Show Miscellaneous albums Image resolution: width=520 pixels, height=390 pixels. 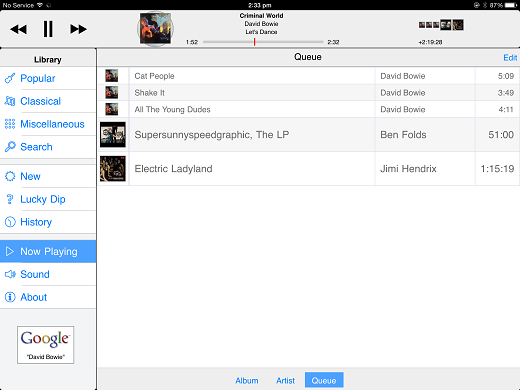(x=48, y=124)
